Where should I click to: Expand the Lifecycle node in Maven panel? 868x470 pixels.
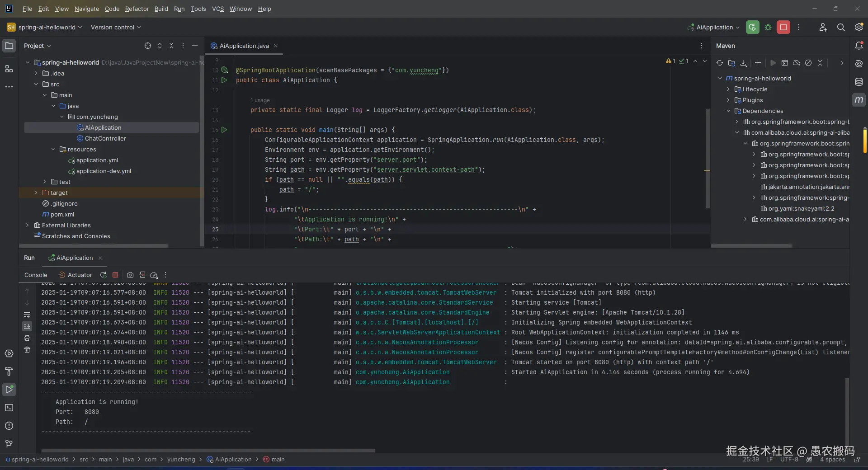728,89
